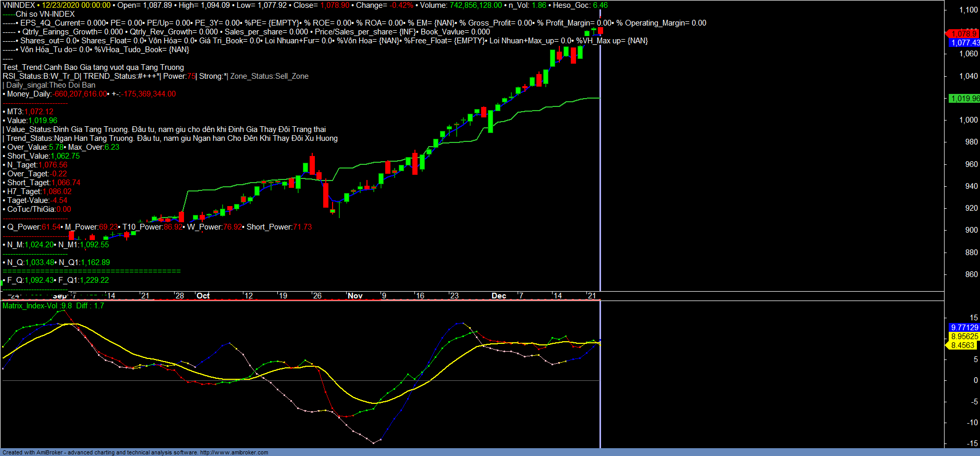980x456 pixels.
Task: Click the MT3 value 1,072.12
Action: click(x=39, y=112)
